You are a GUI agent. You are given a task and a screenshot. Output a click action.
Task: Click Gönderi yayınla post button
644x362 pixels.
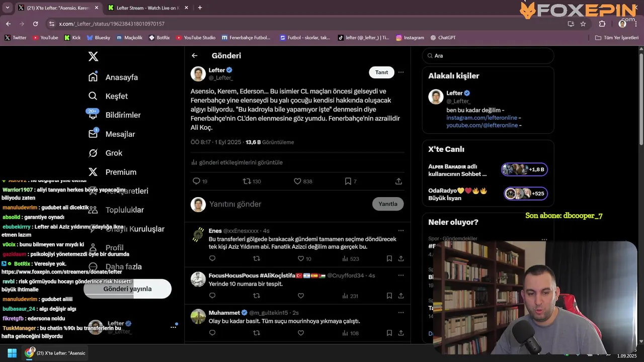[127, 289]
